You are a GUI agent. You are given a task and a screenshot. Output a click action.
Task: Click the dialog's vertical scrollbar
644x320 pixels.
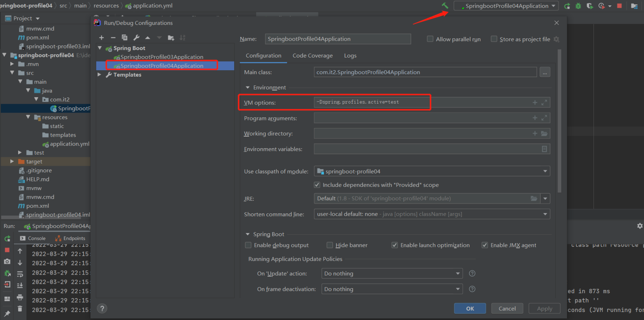pyautogui.click(x=559, y=121)
